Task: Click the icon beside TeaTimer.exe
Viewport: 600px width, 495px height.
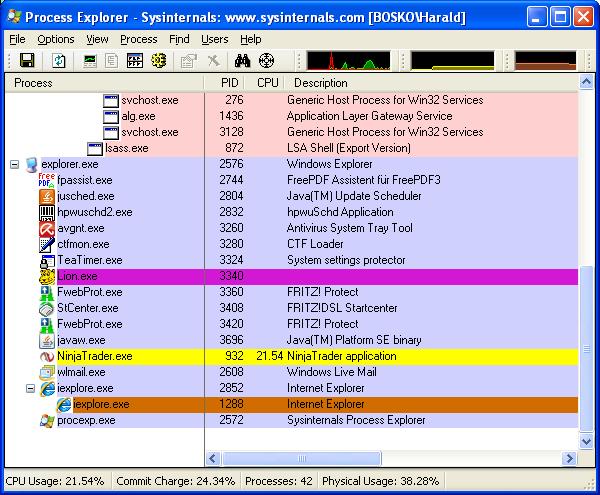Action: click(47, 261)
